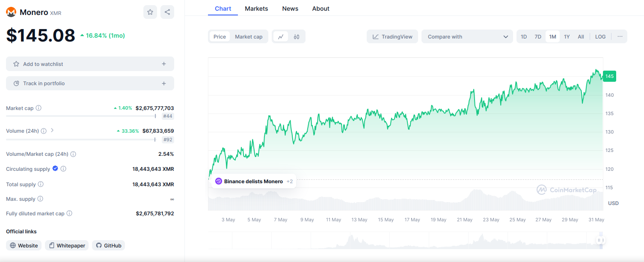Image resolution: width=644 pixels, height=262 pixels.
Task: Click Add to watchlist button
Action: pyautogui.click(x=90, y=64)
